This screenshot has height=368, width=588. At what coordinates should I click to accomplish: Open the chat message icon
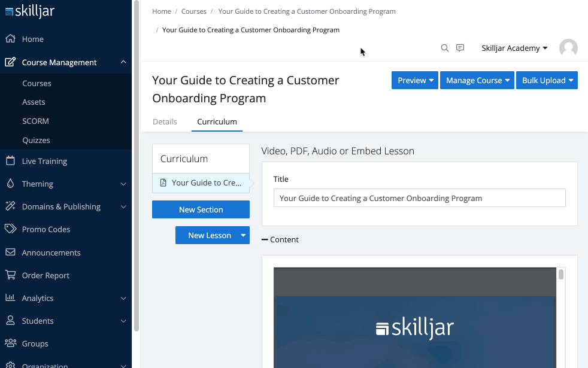coord(460,48)
